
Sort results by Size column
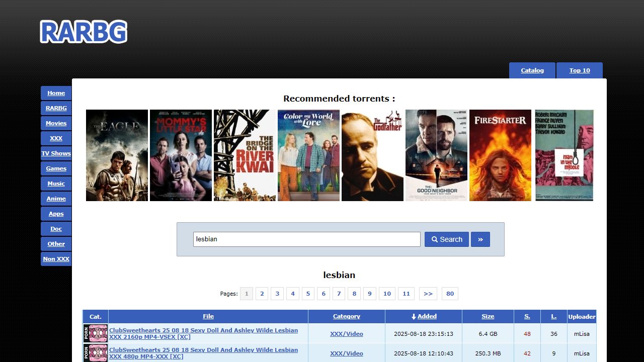tap(488, 316)
